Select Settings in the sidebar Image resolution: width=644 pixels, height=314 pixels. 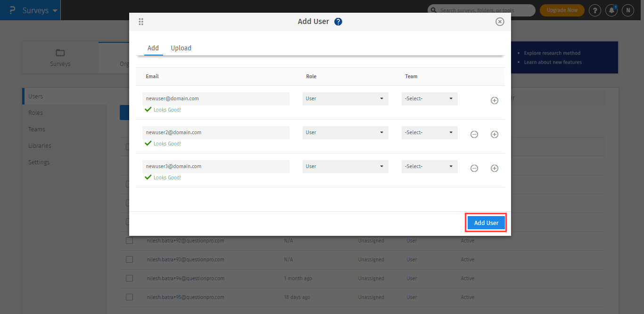click(x=39, y=162)
